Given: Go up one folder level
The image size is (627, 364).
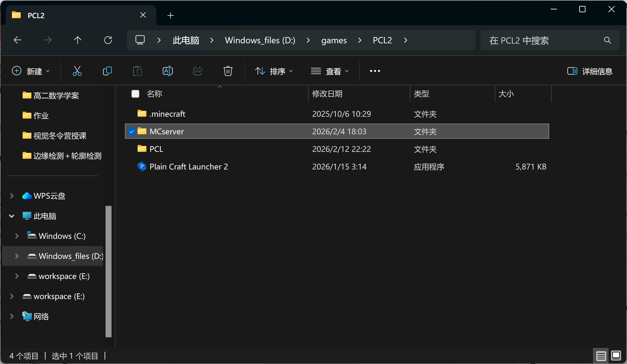Looking at the screenshot, I should coord(78,40).
